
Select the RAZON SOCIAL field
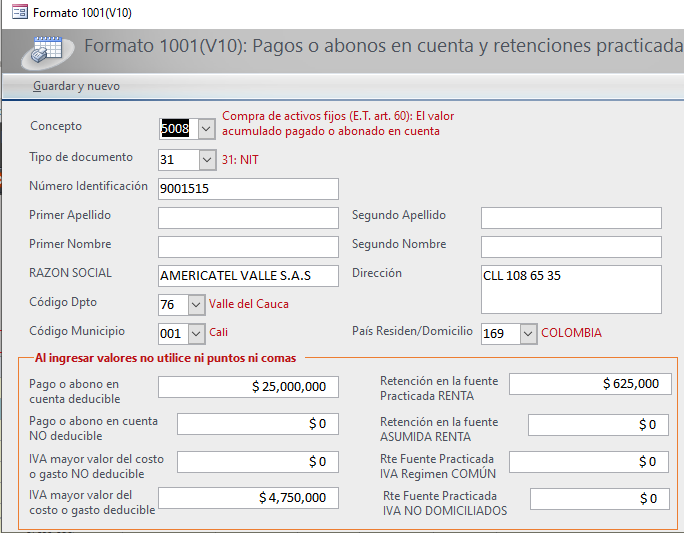tap(248, 275)
